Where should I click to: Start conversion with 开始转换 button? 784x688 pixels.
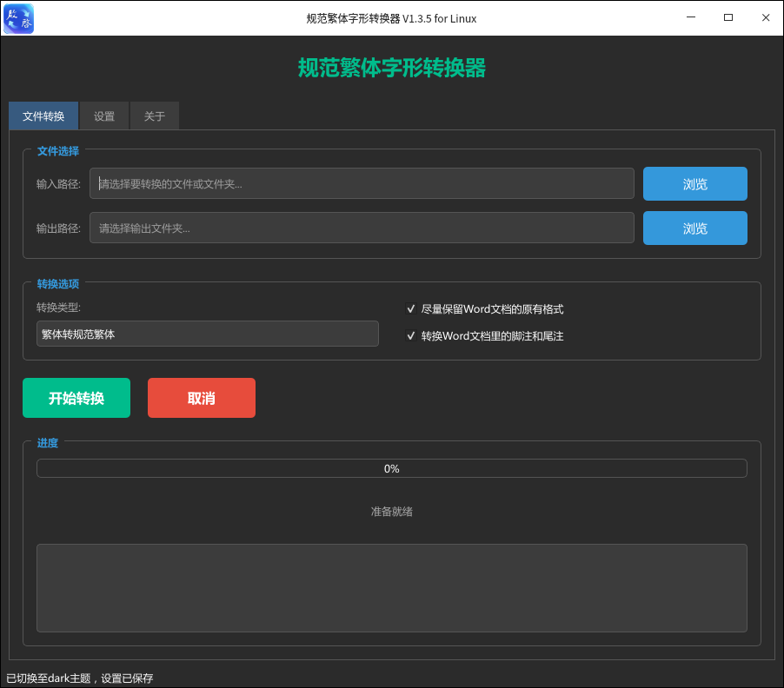click(x=76, y=398)
